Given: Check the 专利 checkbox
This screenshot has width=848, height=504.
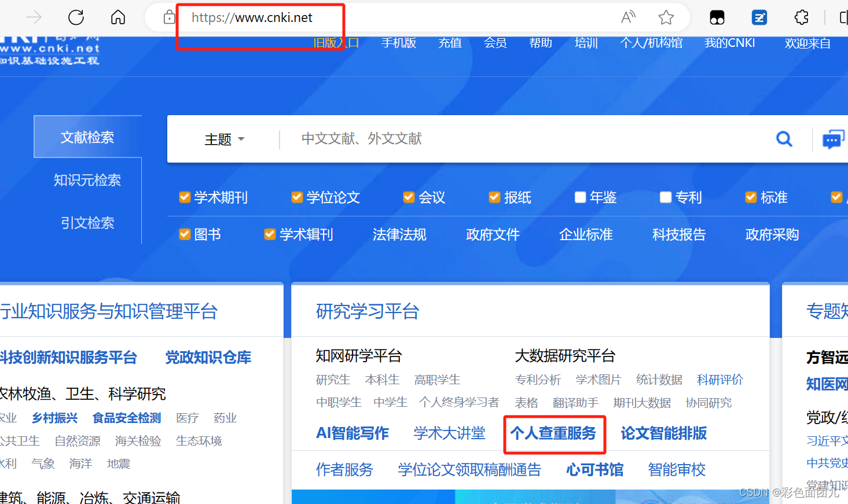Looking at the screenshot, I should 666,197.
